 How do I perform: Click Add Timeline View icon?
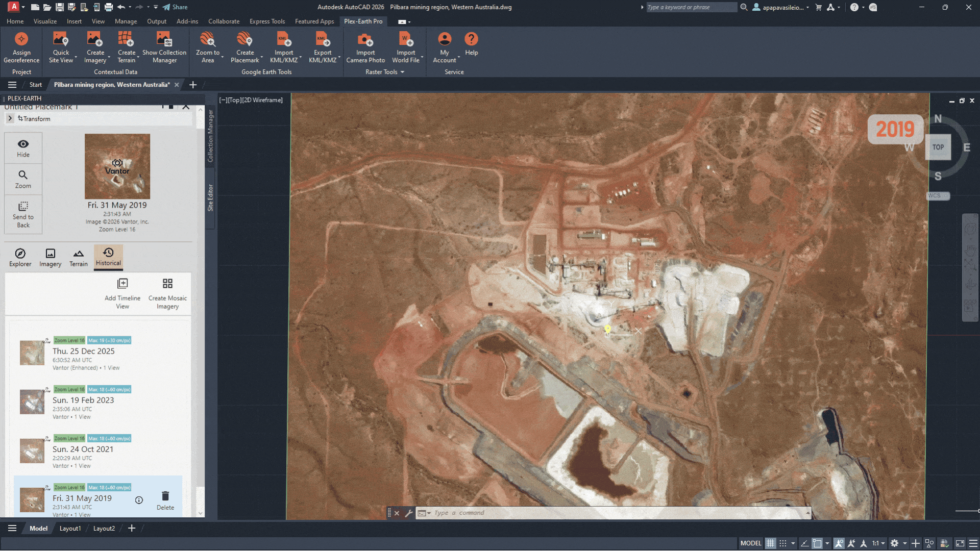pyautogui.click(x=122, y=284)
